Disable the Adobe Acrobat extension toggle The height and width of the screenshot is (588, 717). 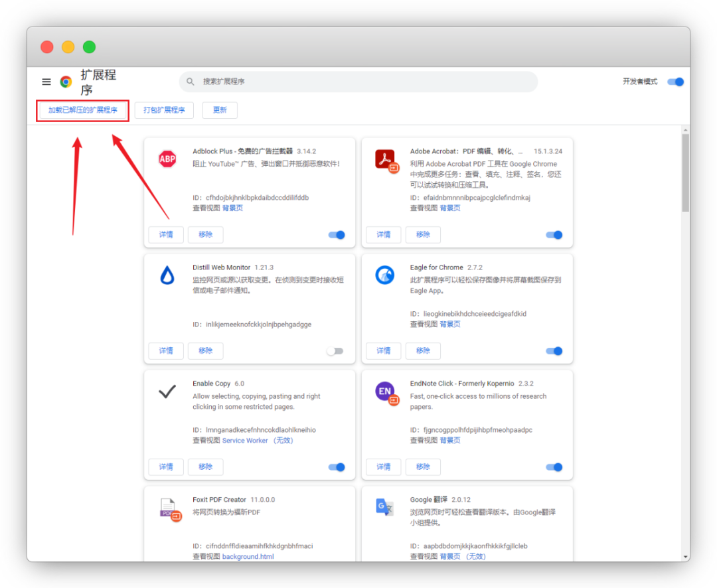[554, 235]
